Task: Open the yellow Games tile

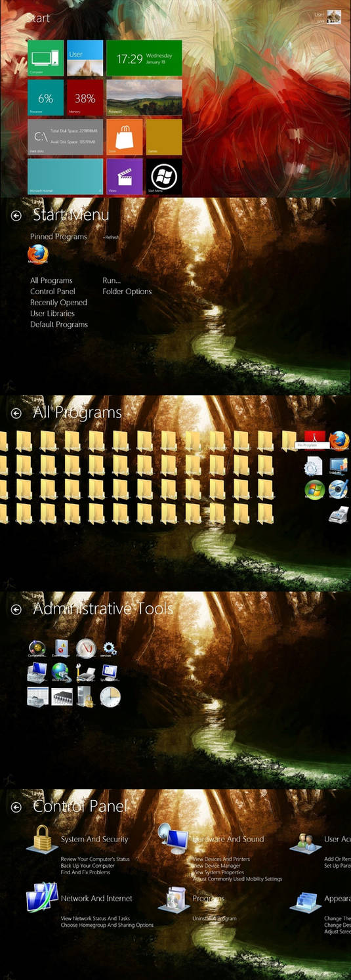Action: pyautogui.click(x=164, y=137)
